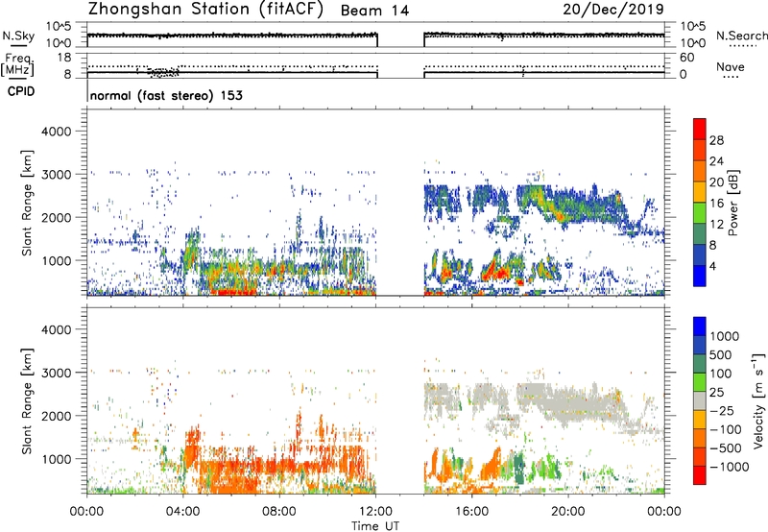Click the title 'Zhongshan Station (fitACF)'

205,9
